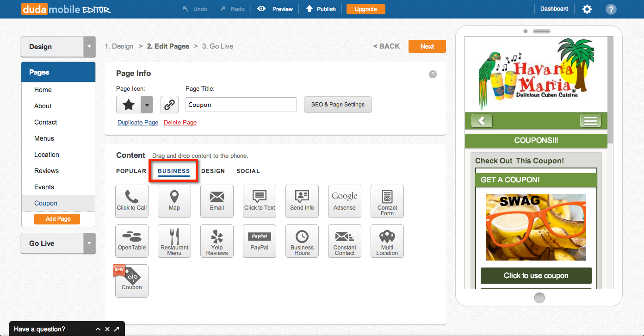Select the Coupon page in list

coord(58,203)
